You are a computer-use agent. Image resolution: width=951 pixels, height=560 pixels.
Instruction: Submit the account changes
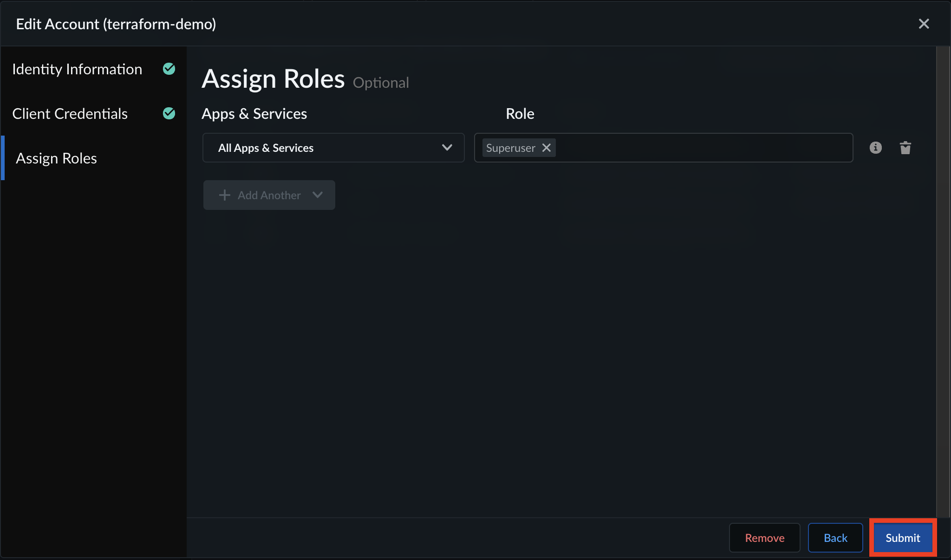pos(903,538)
